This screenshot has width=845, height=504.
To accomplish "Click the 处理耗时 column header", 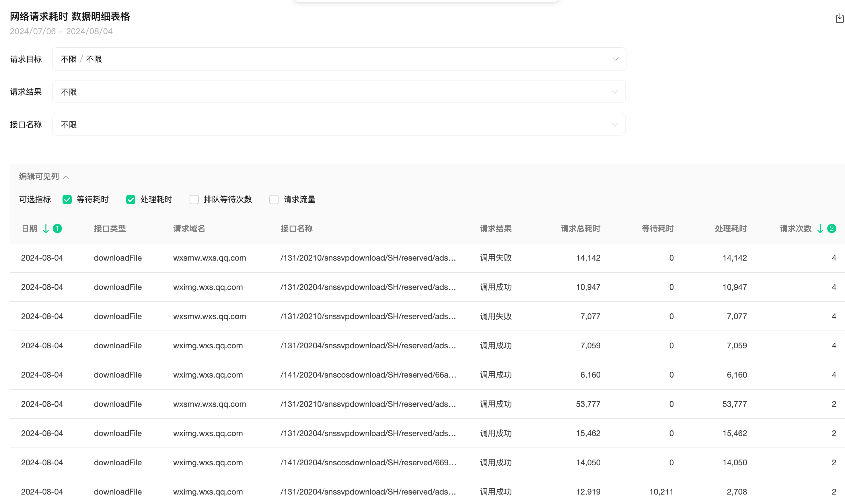I will [x=731, y=228].
